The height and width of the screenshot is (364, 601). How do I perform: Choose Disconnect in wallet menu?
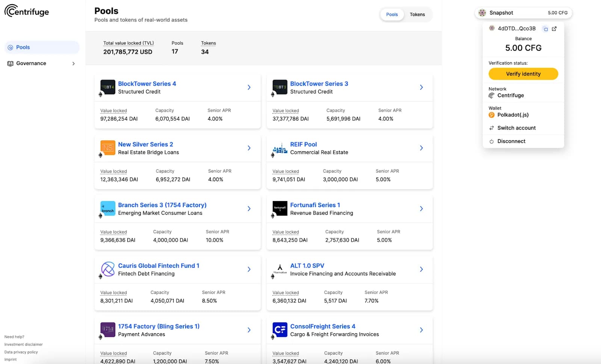523,141
